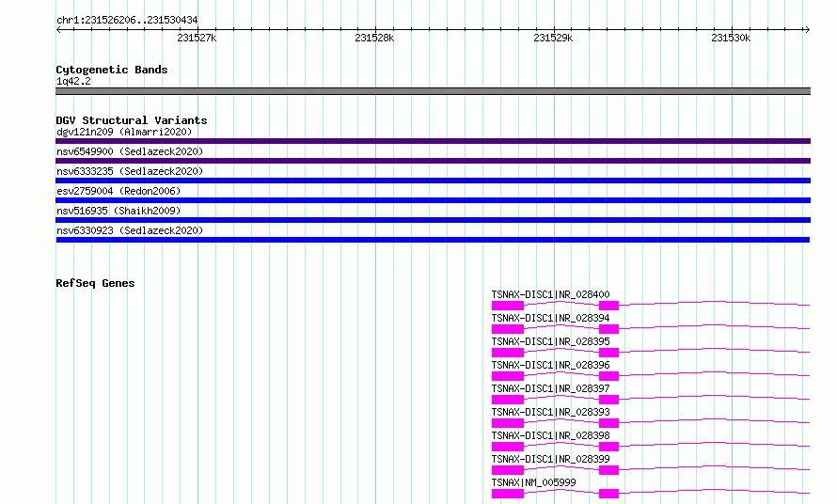837x504 pixels.
Task: Click the second exon block of NR_028396
Action: [608, 376]
